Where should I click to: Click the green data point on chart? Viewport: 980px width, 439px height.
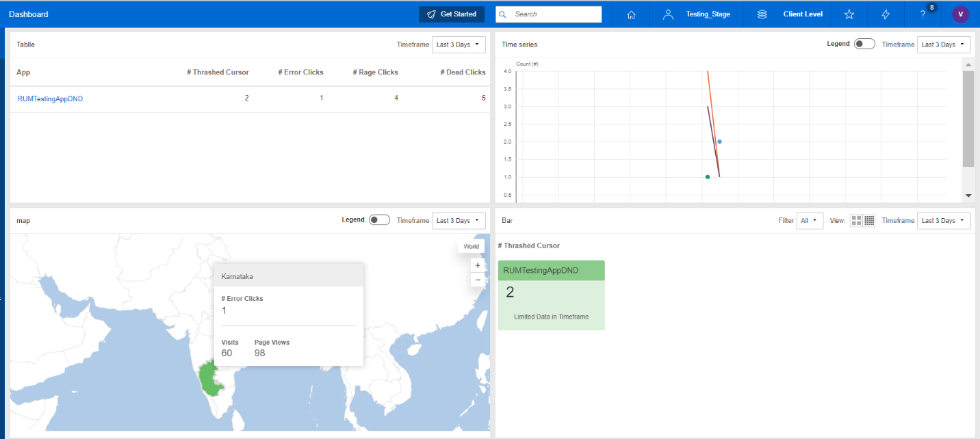pos(708,177)
